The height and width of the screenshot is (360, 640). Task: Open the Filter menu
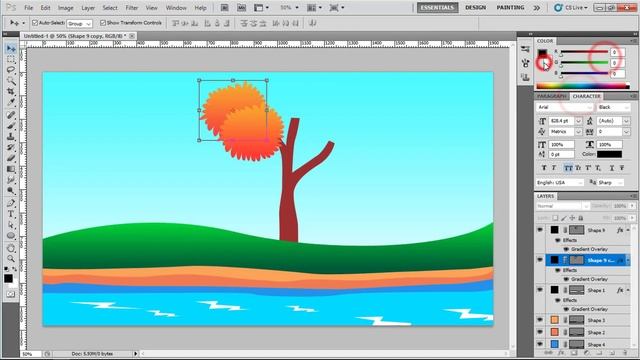click(131, 8)
